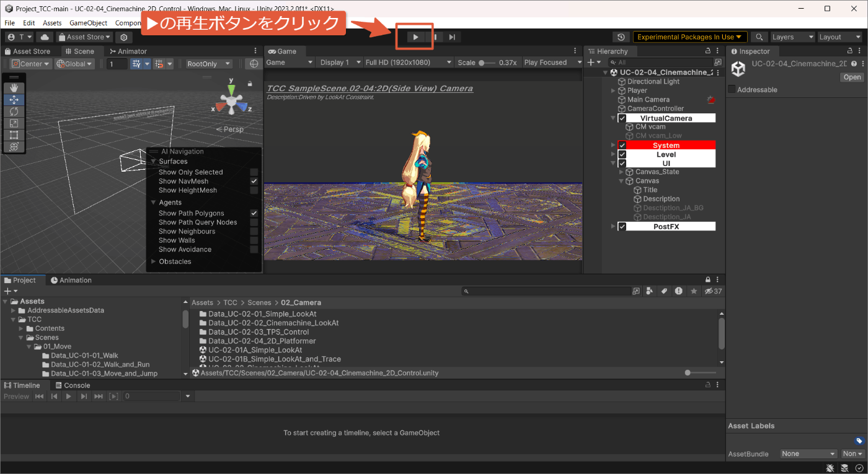
Task: Open the Undo History button
Action: pyautogui.click(x=621, y=37)
